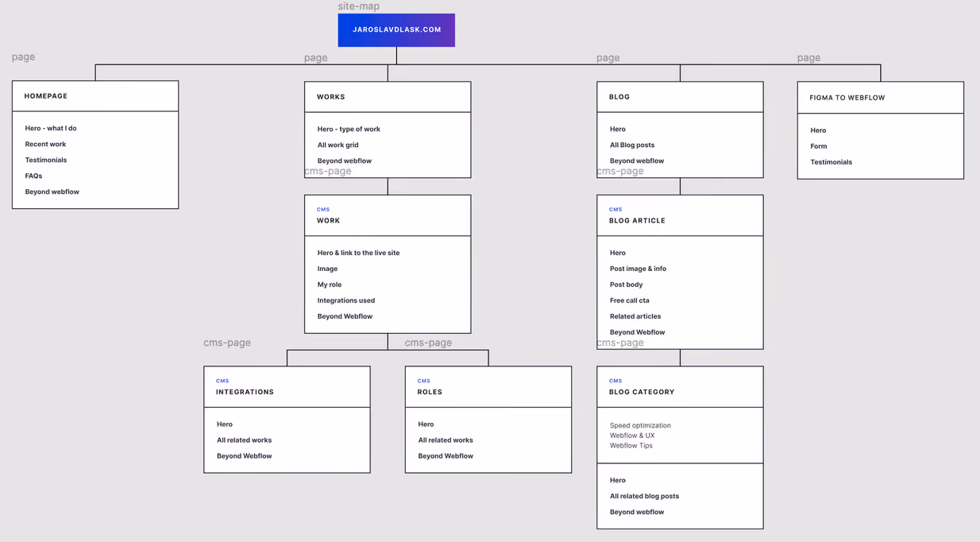The width and height of the screenshot is (980, 542).
Task: Select 'Testimonials' in the Homepage card
Action: [x=46, y=160]
